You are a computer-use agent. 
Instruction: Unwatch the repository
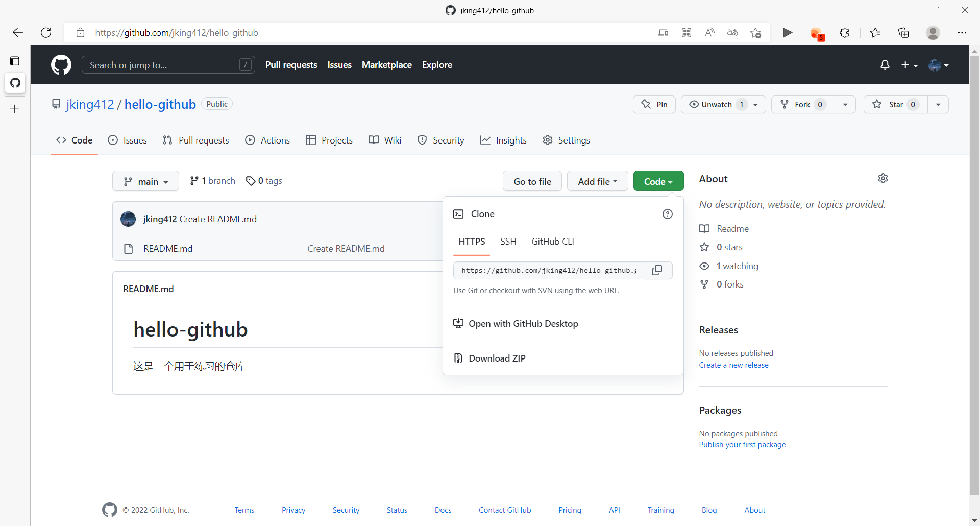pyautogui.click(x=723, y=104)
